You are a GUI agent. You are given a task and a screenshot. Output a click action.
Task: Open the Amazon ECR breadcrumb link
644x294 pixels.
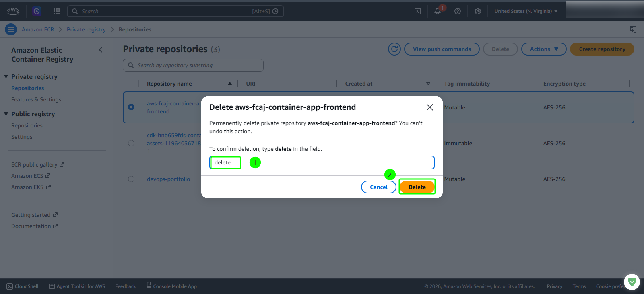(38, 29)
